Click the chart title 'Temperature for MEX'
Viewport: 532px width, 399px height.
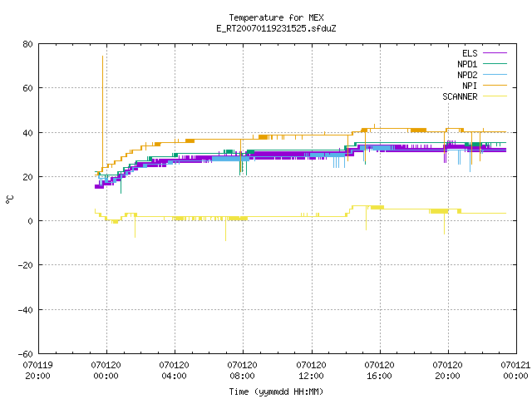click(x=276, y=17)
